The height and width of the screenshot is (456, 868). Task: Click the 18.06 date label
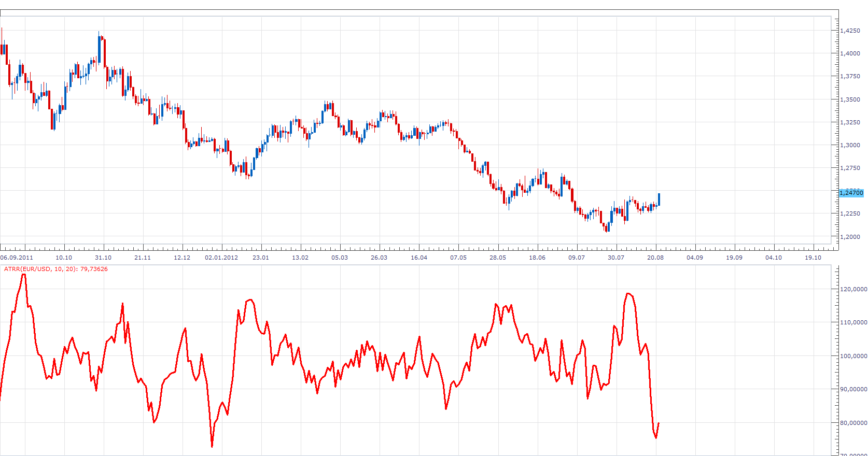point(537,258)
